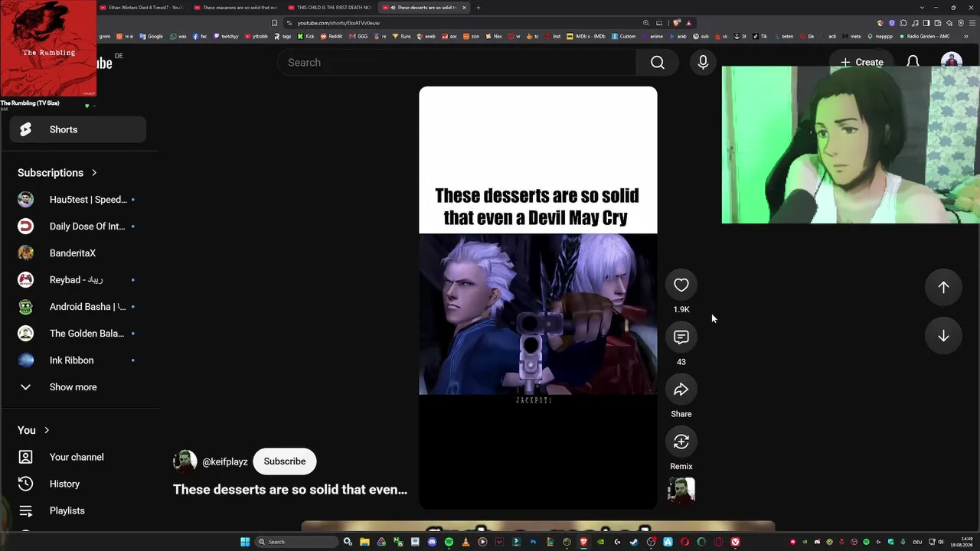The height and width of the screenshot is (551, 980).
Task: Click the Windows taskbar search box
Action: tap(298, 542)
